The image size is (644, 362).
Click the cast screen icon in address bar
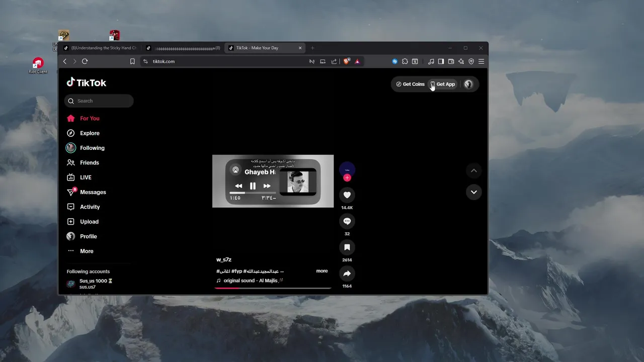(x=323, y=61)
